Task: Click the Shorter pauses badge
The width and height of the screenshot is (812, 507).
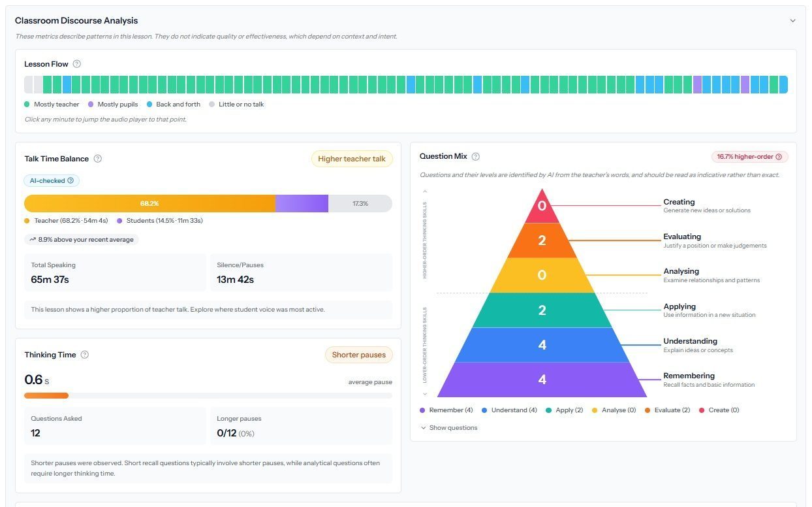Action: pos(358,355)
